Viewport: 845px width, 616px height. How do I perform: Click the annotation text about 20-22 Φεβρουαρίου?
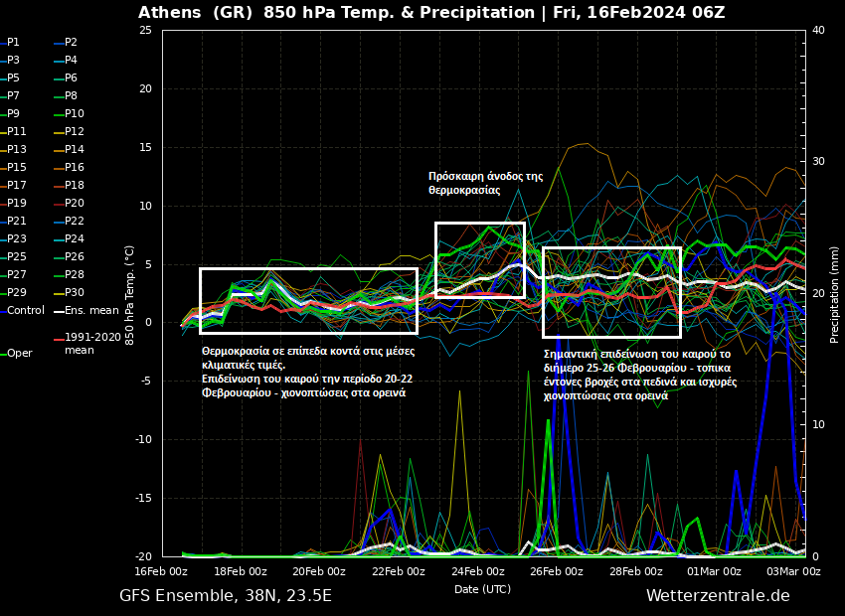[x=307, y=372]
